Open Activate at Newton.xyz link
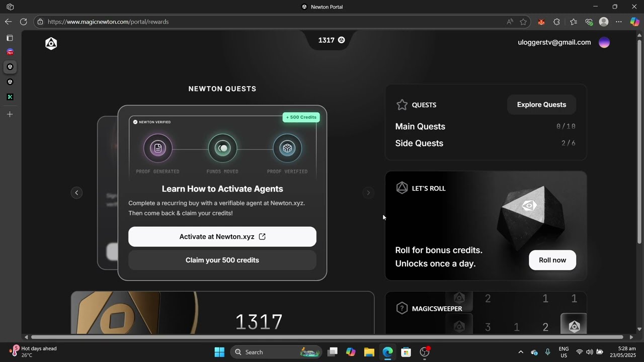644x362 pixels. point(222,237)
